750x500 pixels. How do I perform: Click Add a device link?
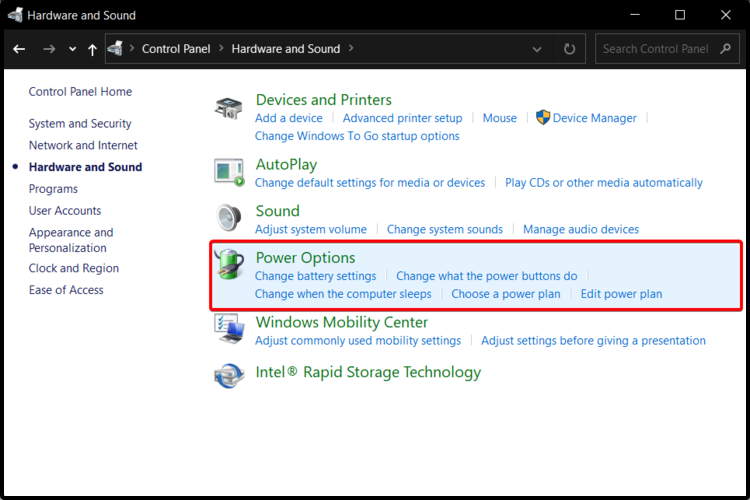pyautogui.click(x=288, y=118)
